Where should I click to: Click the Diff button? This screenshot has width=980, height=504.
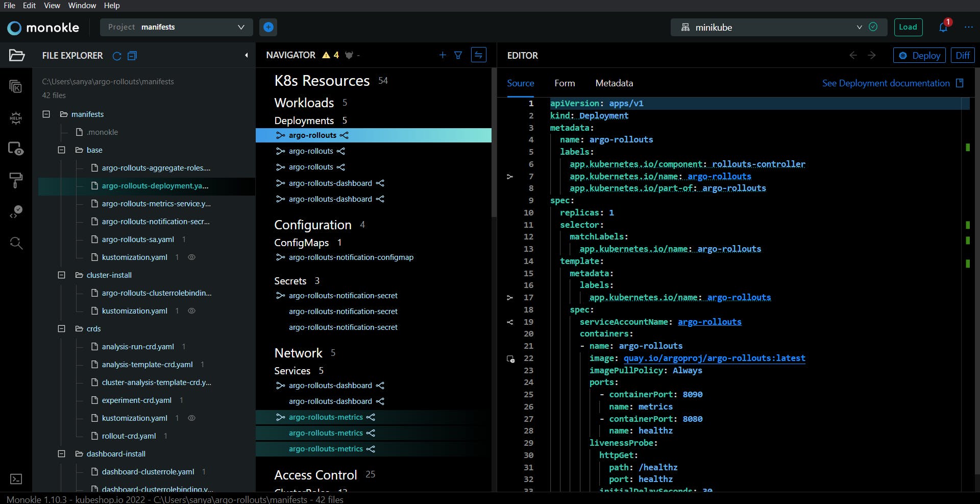point(963,55)
